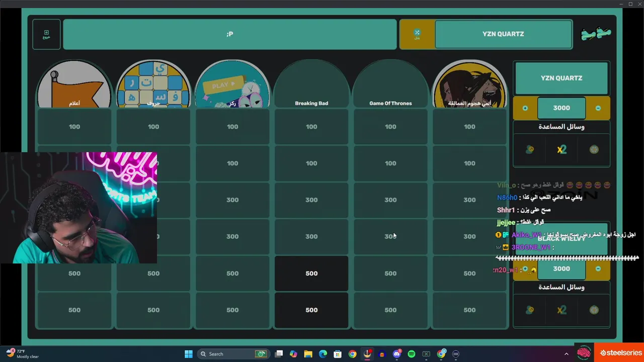Screen dimensions: 644x362
Task: Open Spotify from the taskbar
Action: coord(412,354)
